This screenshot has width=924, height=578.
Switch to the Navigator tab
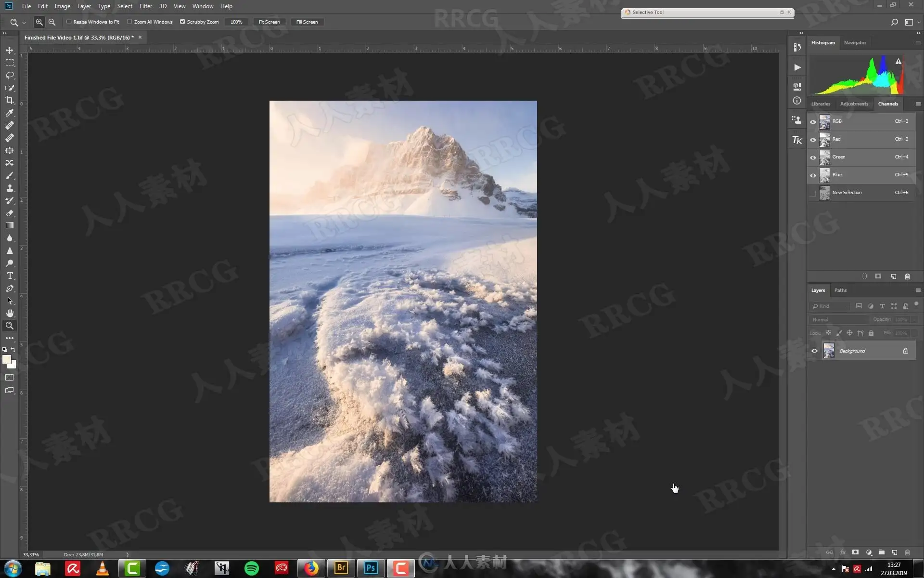tap(855, 43)
